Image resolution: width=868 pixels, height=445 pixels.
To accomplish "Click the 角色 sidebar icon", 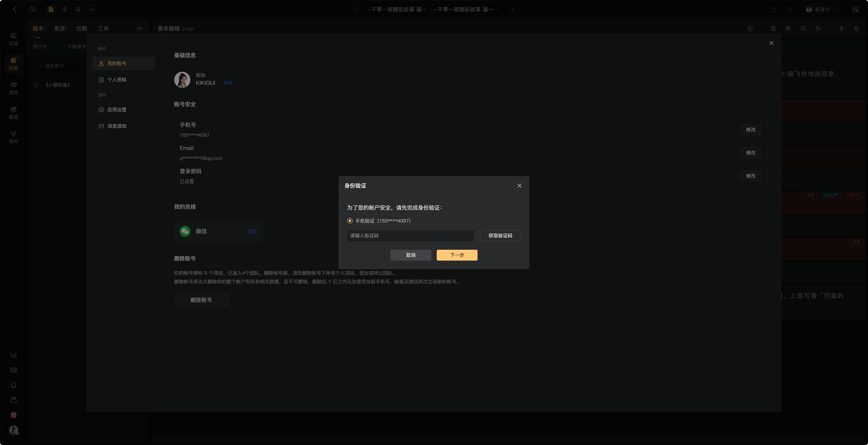I will click(14, 88).
